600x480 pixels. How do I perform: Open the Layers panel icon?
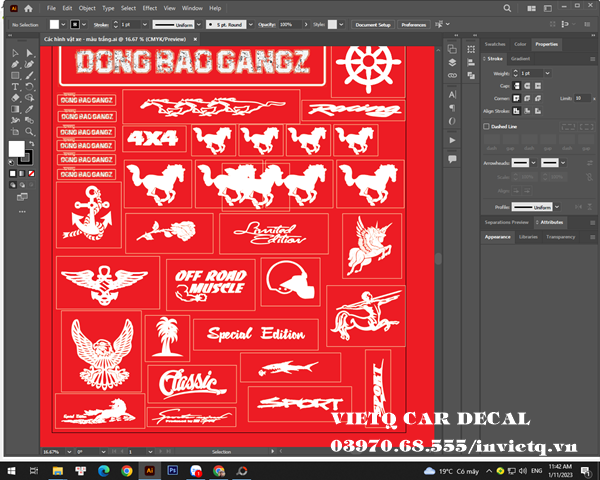(452, 62)
